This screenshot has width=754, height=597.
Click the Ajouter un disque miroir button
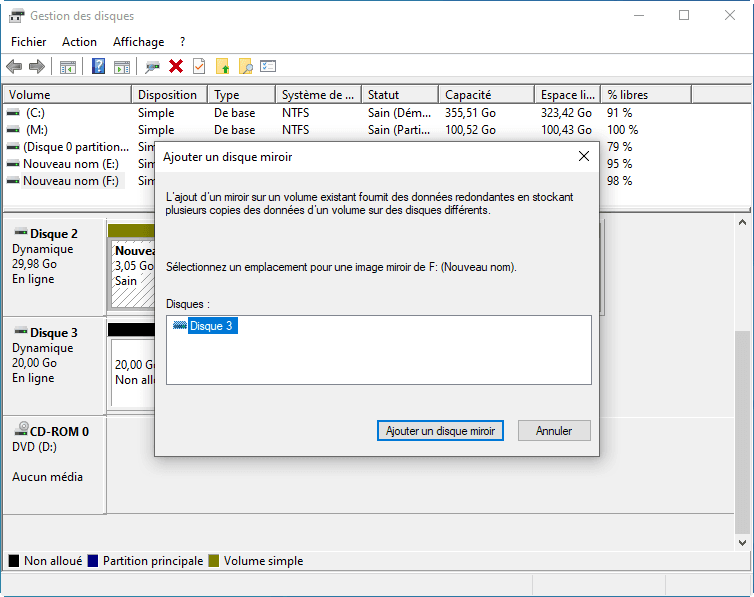coord(440,431)
